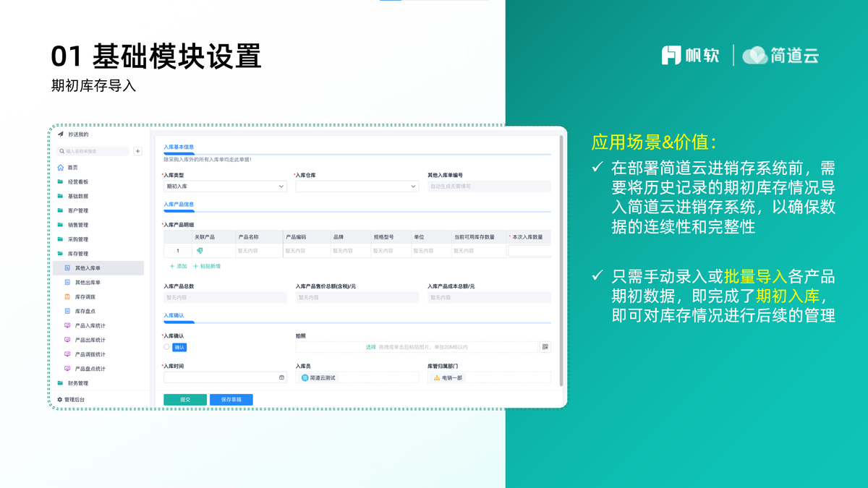The width and height of the screenshot is (868, 488).
Task: Click the calendar icon in 入库时间 field
Action: coord(281,377)
